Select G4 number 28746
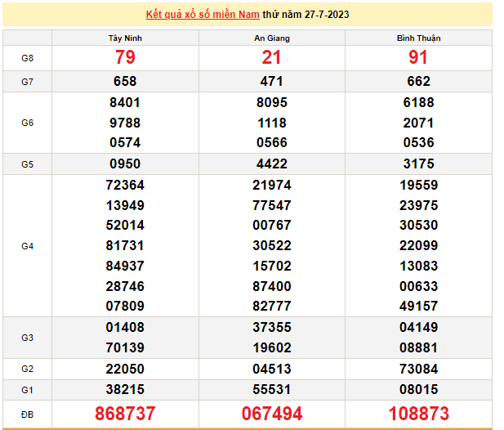Screen dimensions: 504x430 pyautogui.click(x=125, y=286)
